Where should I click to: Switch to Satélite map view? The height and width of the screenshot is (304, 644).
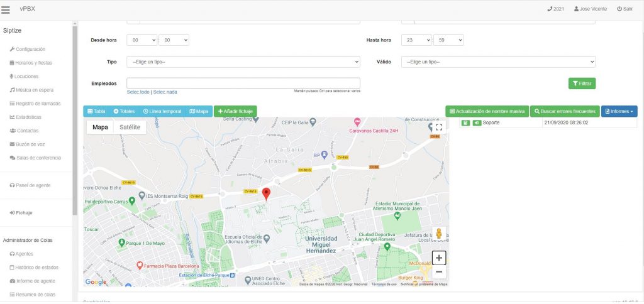130,127
